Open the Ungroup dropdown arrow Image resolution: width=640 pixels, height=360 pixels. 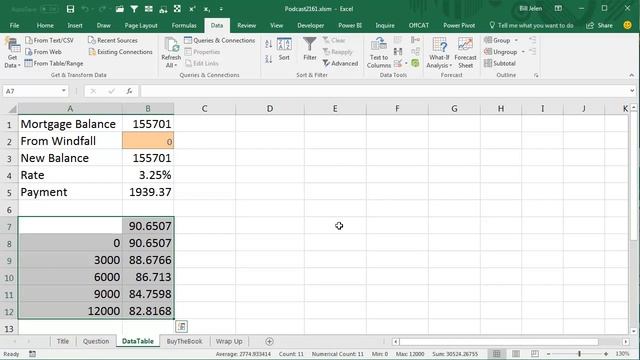[x=523, y=52]
